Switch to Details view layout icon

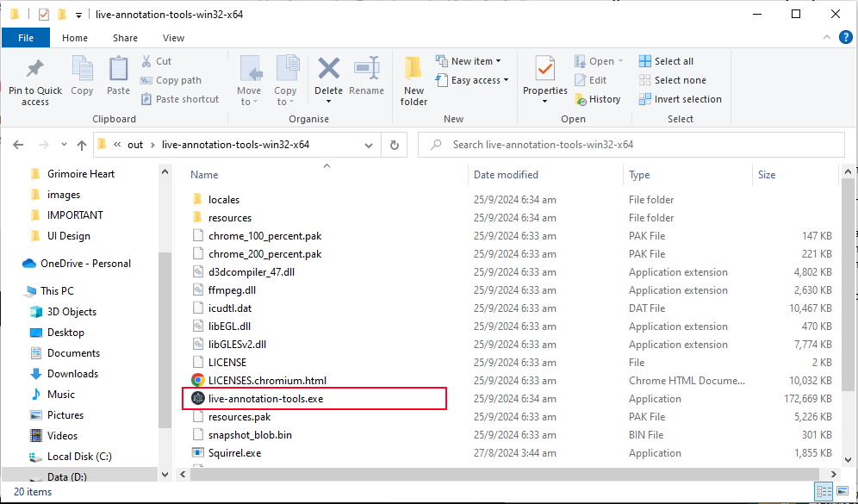click(x=823, y=490)
